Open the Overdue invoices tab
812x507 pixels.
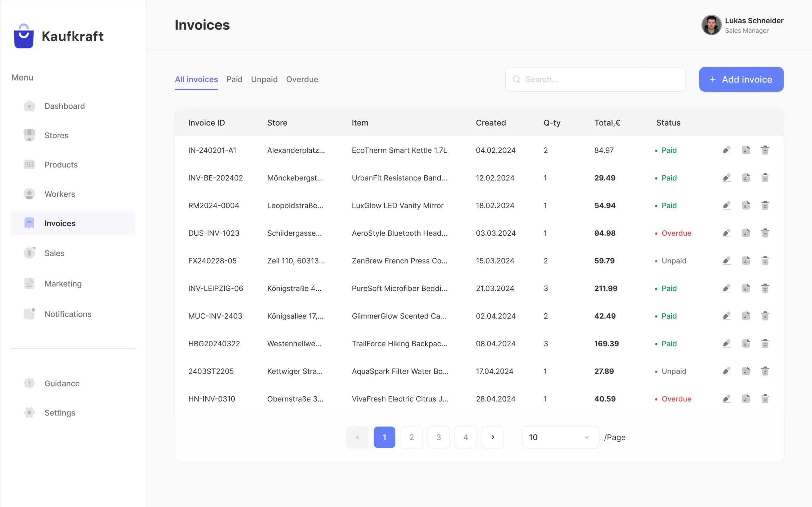pos(302,80)
